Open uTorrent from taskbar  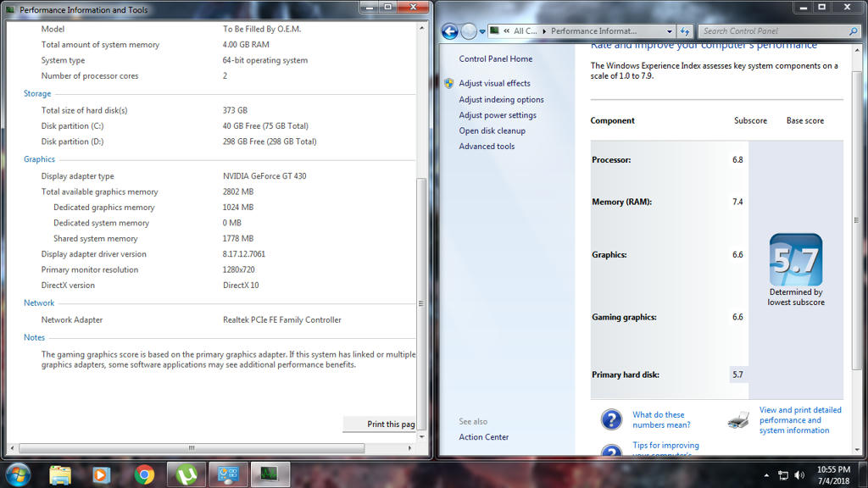click(x=186, y=474)
